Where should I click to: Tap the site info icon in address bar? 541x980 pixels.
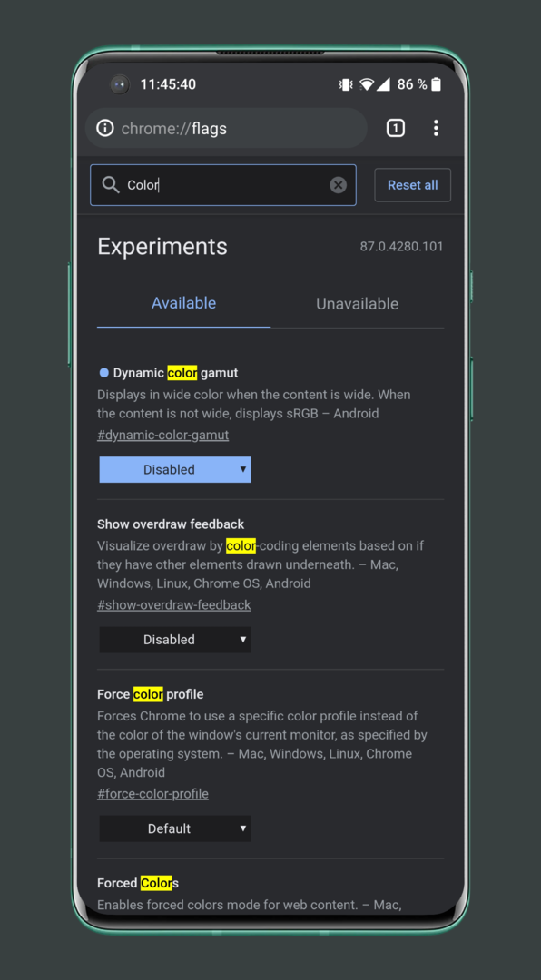pyautogui.click(x=105, y=128)
